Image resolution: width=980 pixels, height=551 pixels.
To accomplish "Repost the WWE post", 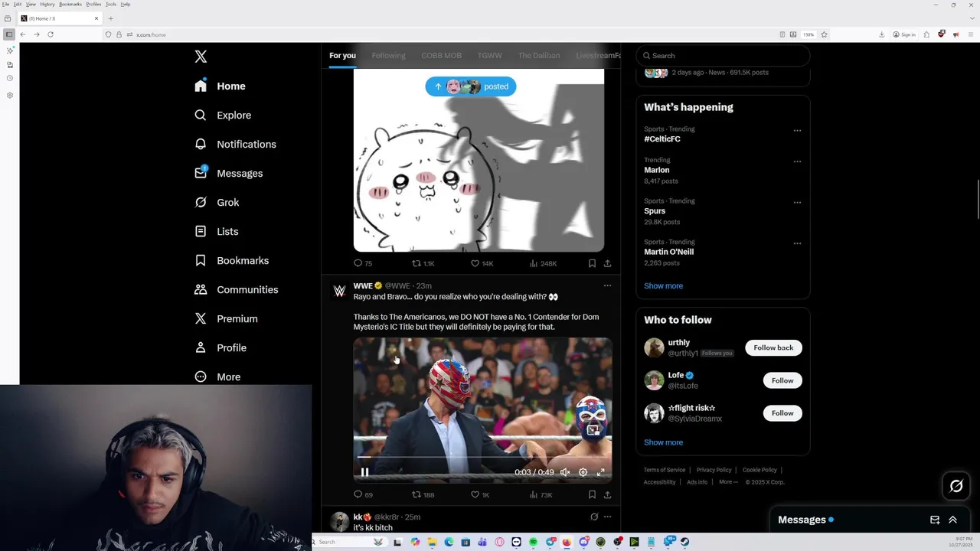I will click(x=423, y=494).
